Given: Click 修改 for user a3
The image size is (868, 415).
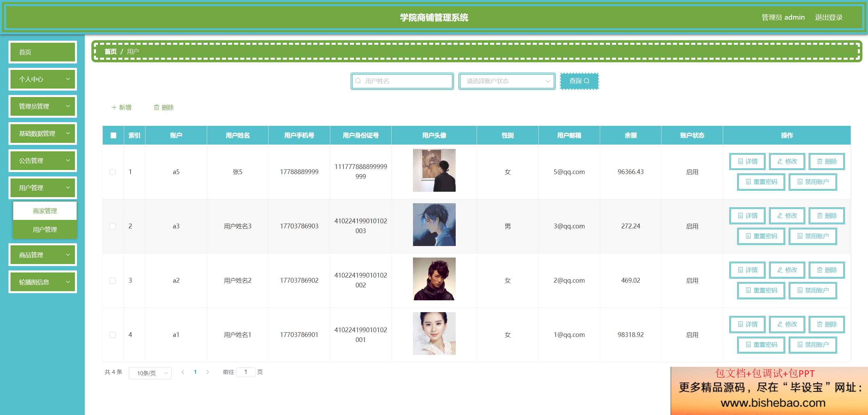Looking at the screenshot, I should point(787,216).
